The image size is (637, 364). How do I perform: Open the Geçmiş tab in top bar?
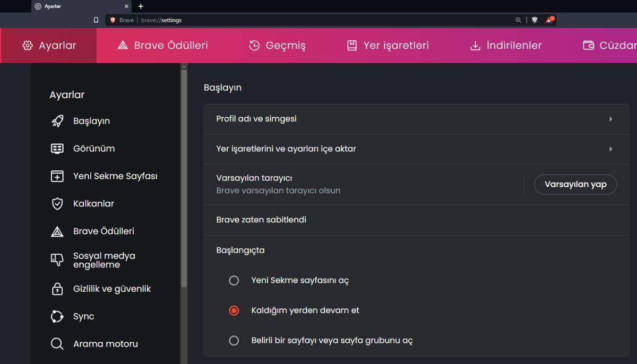coord(277,46)
